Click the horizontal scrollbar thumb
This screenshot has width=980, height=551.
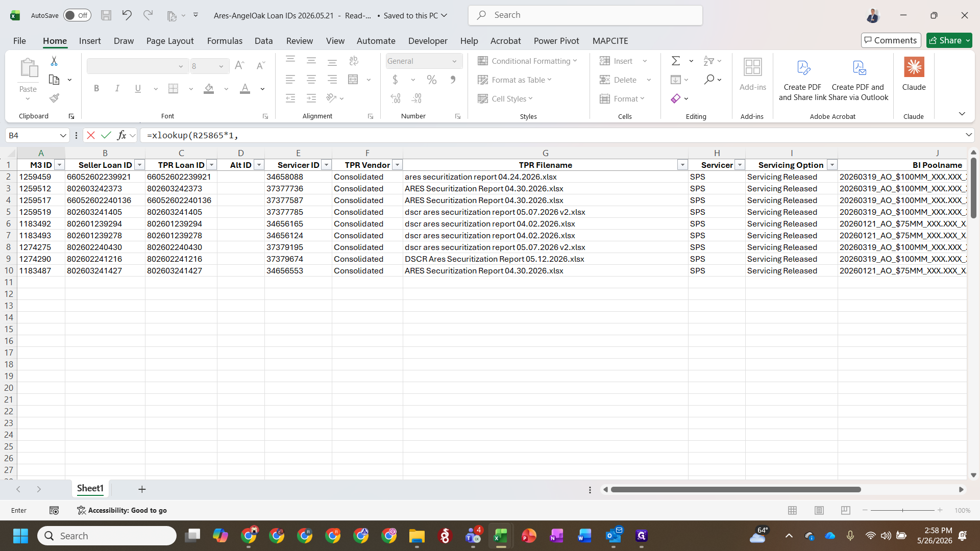pyautogui.click(x=736, y=489)
